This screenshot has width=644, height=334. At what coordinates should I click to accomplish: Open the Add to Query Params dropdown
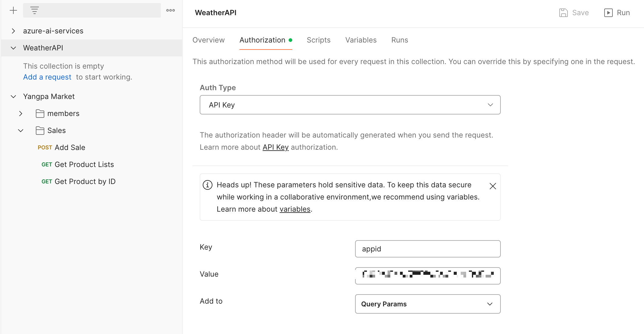tap(427, 304)
